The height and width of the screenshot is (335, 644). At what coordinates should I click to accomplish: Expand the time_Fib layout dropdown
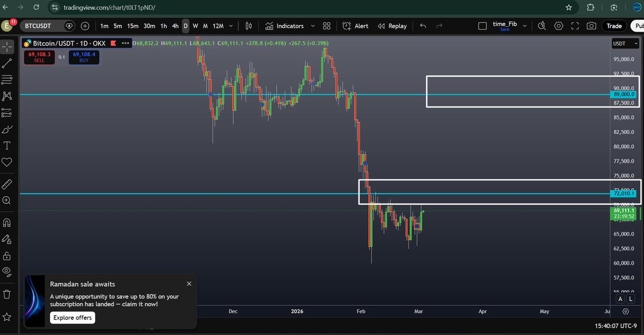tap(524, 26)
